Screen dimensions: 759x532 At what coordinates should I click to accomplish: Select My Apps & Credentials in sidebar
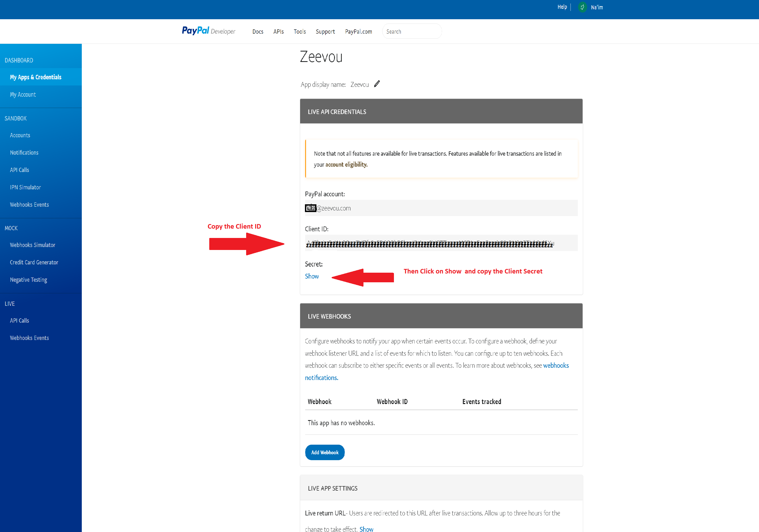41,77
